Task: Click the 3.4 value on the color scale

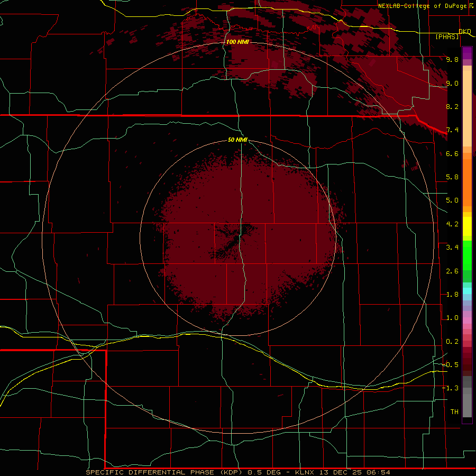Action: tap(452, 248)
